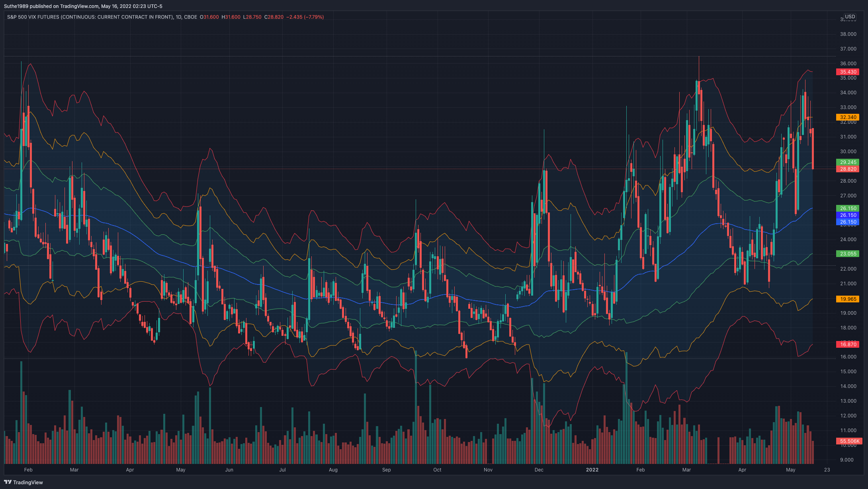The image size is (868, 489).
Task: Click the 38.000 level on price scale
Action: (x=848, y=34)
